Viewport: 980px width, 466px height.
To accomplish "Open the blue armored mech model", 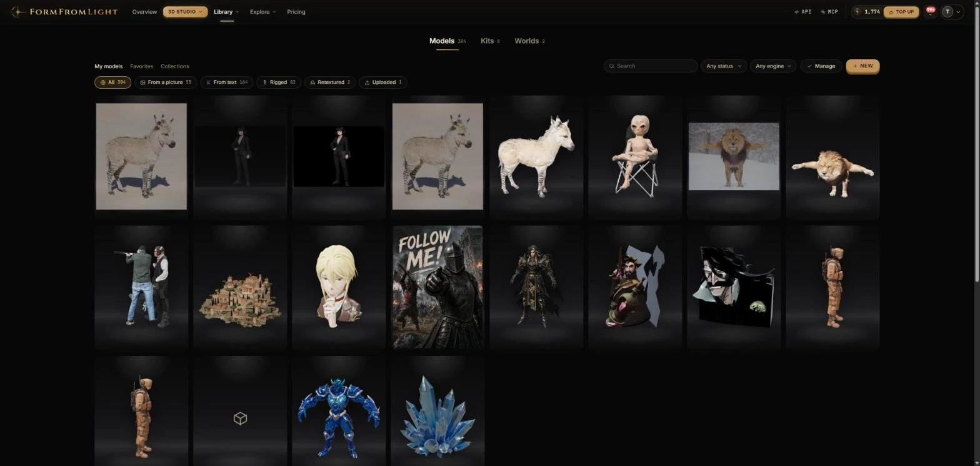I will pyautogui.click(x=339, y=412).
